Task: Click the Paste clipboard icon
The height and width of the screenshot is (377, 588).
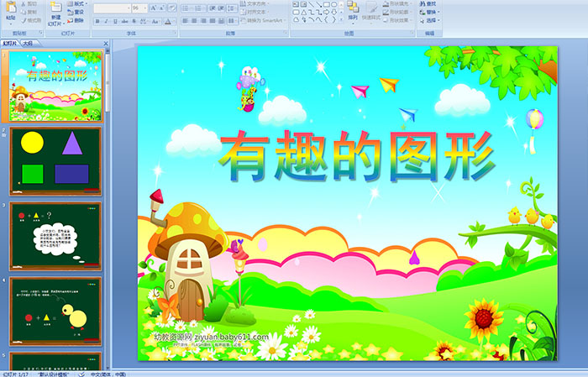Action: coord(11,8)
